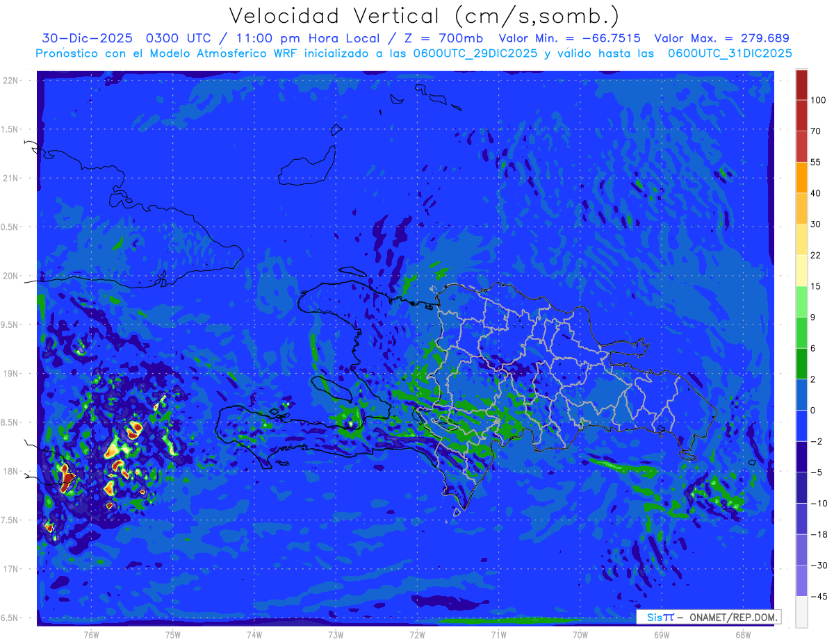Click the longitude label "68W"
This screenshot has width=834, height=644.
(x=743, y=635)
